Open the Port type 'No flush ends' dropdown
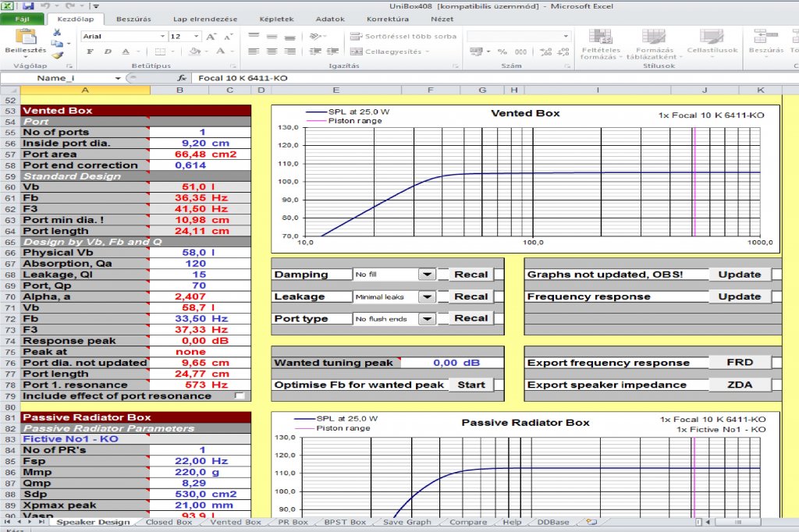Image resolution: width=799 pixels, height=532 pixels. pos(427,318)
